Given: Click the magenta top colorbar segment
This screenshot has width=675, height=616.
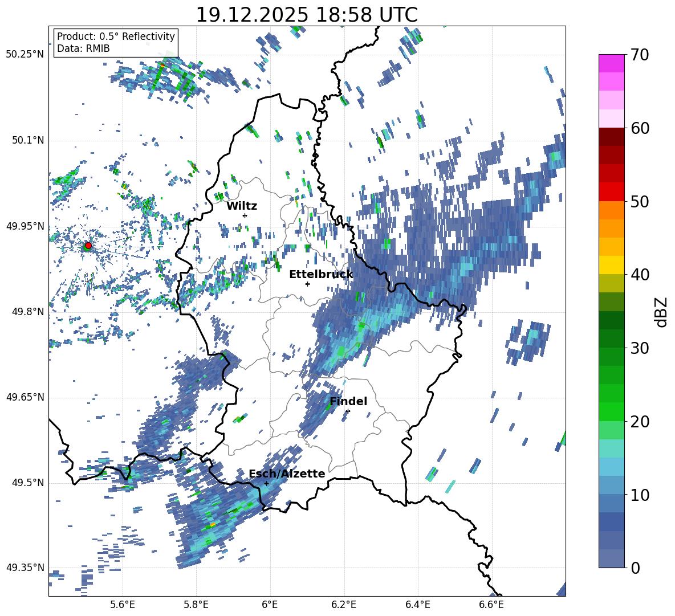Looking at the screenshot, I should coord(612,64).
